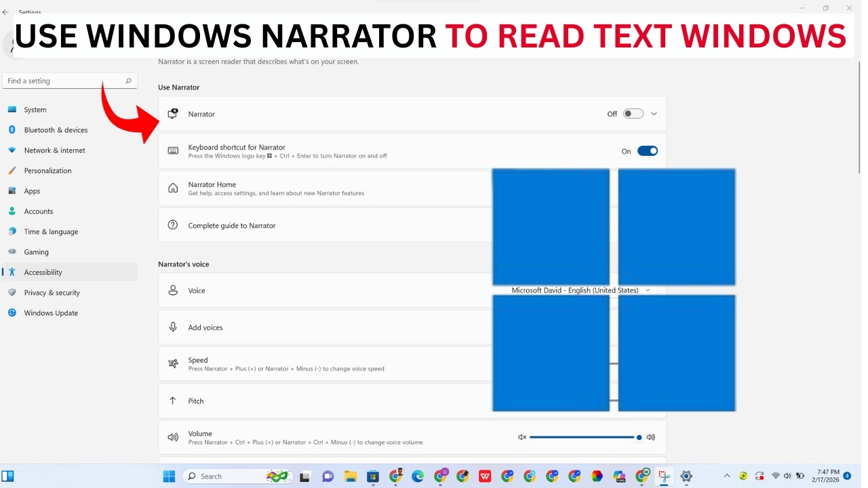Viewport: 868px width, 488px height.
Task: Open Personalization from the sidebar
Action: tap(71, 170)
